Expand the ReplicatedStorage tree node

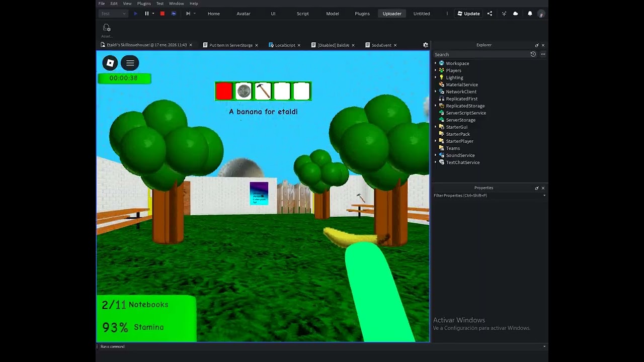pos(436,106)
